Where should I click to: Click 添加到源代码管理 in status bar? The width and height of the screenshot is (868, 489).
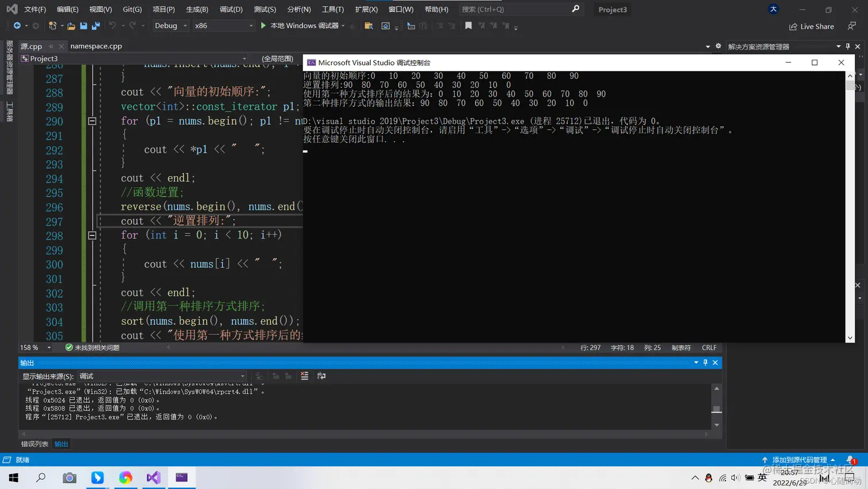(799, 460)
